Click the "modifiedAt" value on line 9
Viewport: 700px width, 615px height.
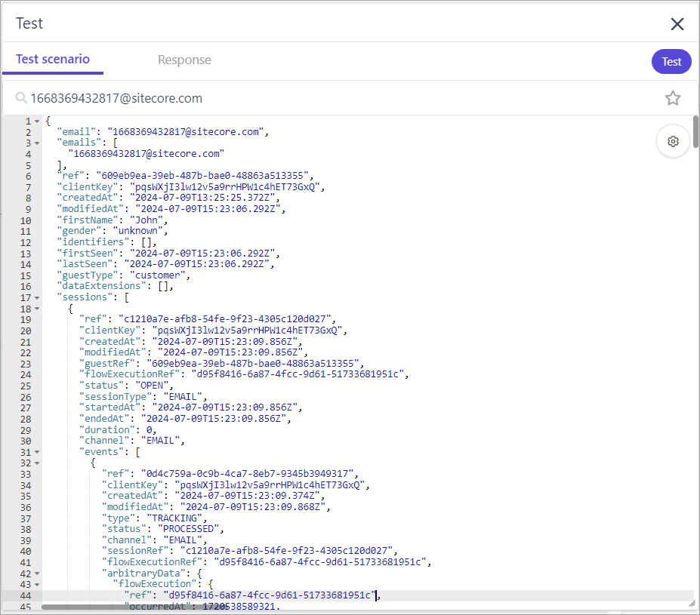tap(208, 209)
